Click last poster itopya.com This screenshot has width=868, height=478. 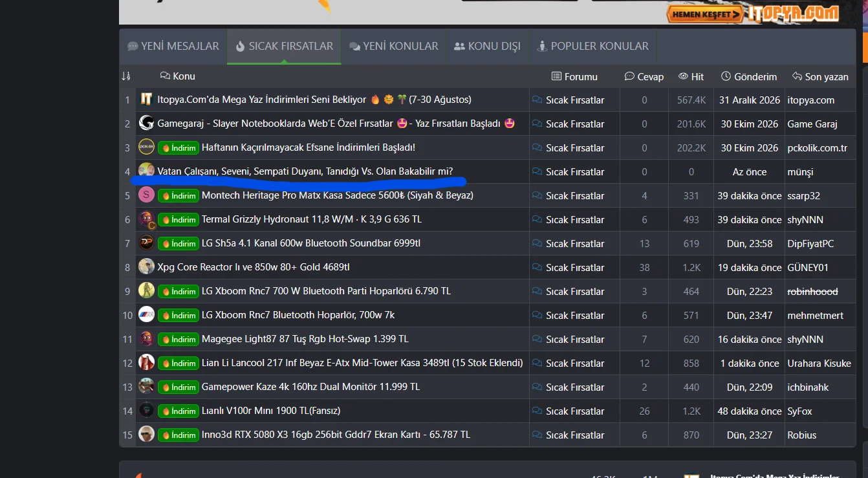[x=811, y=100]
